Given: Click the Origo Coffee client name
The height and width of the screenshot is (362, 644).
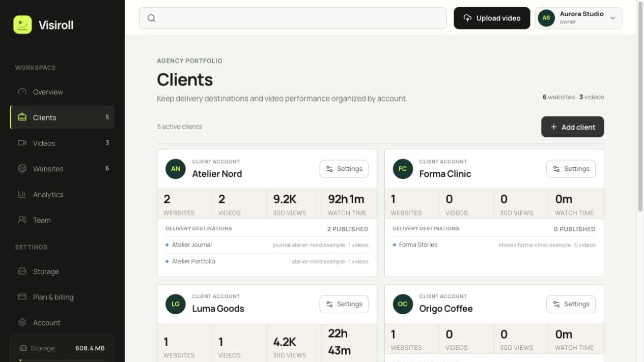Looking at the screenshot, I should (x=446, y=309).
